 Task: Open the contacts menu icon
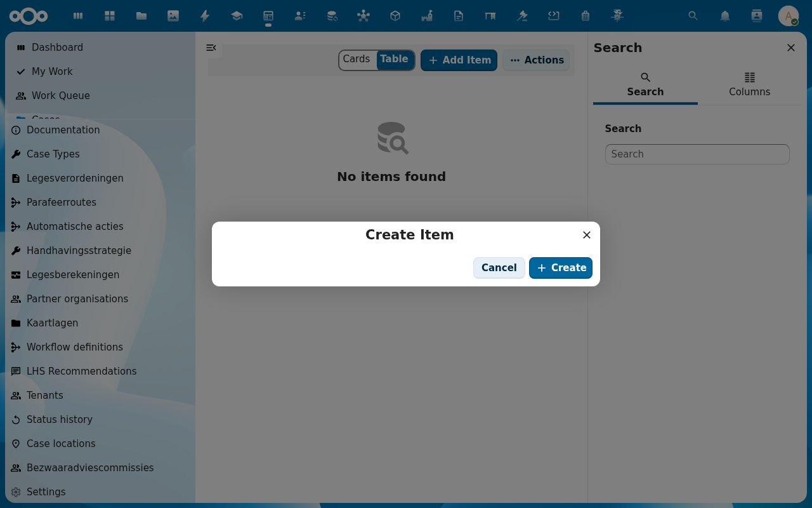click(757, 16)
